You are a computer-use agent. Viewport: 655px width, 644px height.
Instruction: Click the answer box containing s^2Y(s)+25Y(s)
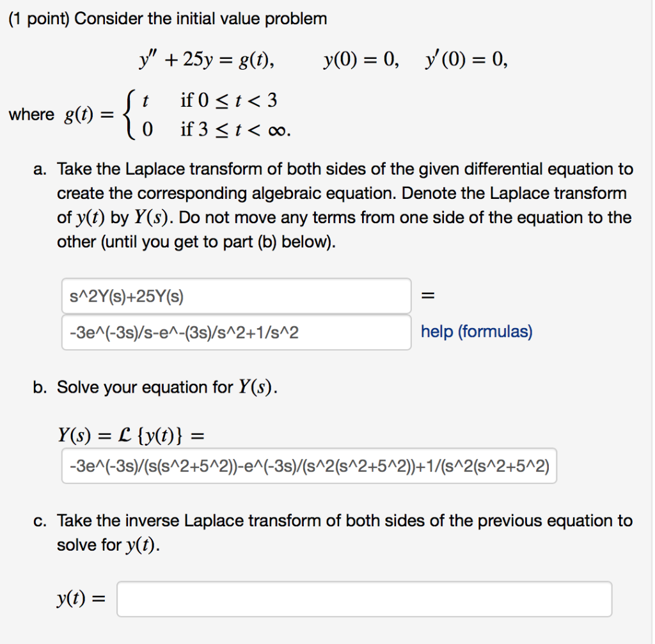click(237, 295)
